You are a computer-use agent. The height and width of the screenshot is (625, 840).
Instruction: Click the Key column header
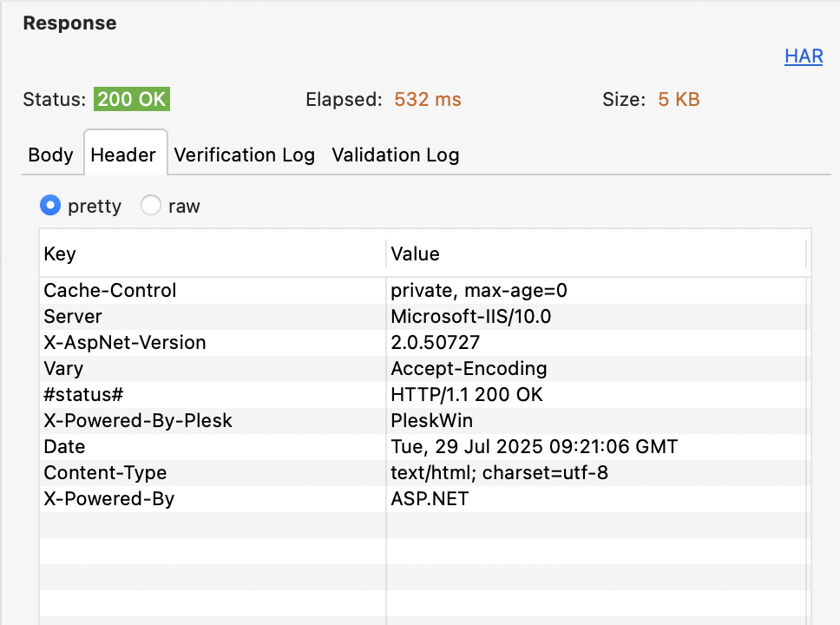tap(213, 253)
